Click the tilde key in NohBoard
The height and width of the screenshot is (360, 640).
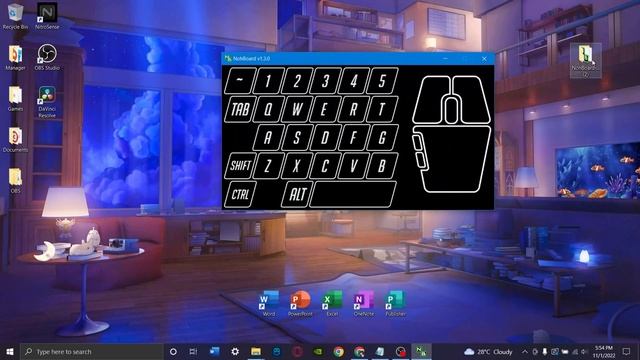[x=240, y=81]
